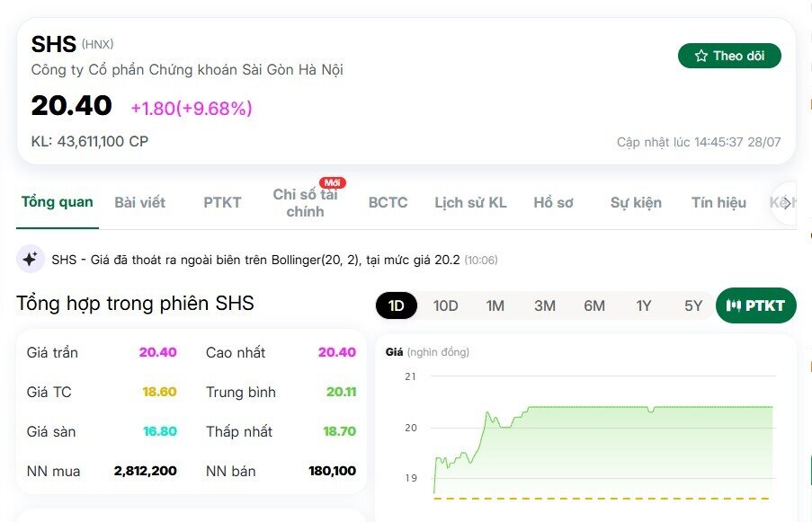The image size is (812, 522).
Task: Open the Hồ sơ tab
Action: 554,202
